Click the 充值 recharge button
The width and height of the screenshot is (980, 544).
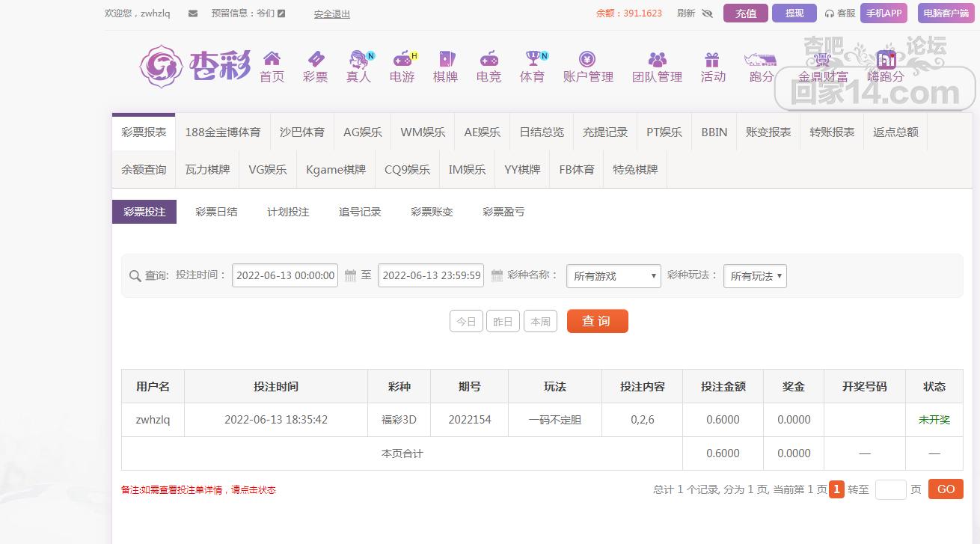click(x=745, y=13)
